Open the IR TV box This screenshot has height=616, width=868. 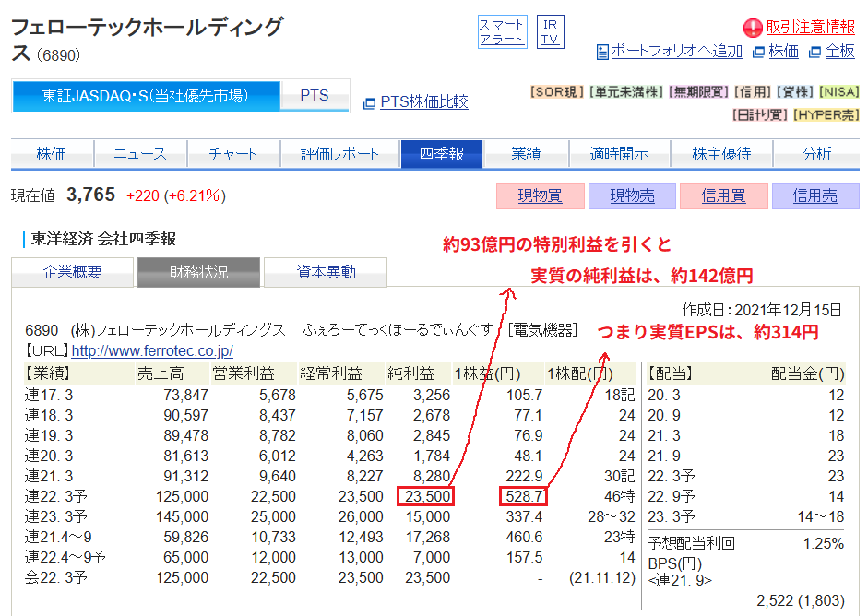coord(551,31)
